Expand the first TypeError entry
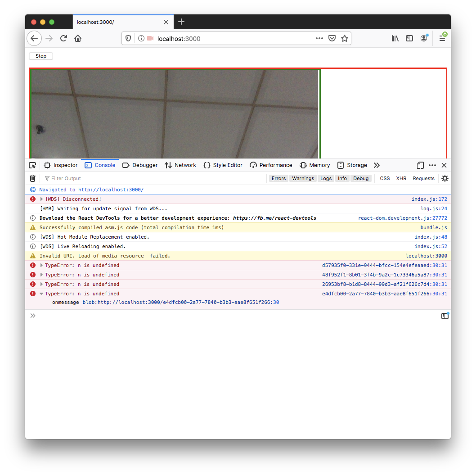Screen dimensions: 476x475 click(x=41, y=265)
